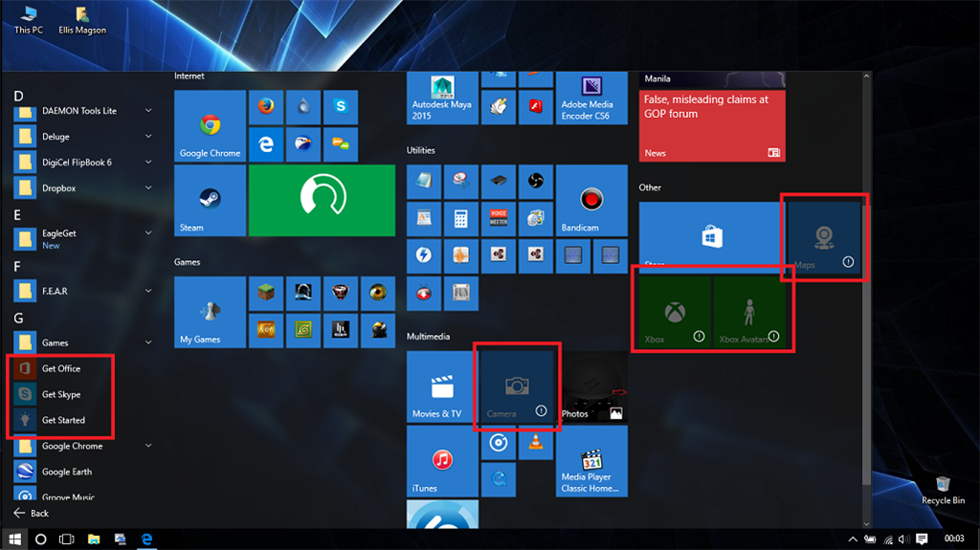This screenshot has width=980, height=550.
Task: Expand the Dropbox folder chevron
Action: coord(148,187)
